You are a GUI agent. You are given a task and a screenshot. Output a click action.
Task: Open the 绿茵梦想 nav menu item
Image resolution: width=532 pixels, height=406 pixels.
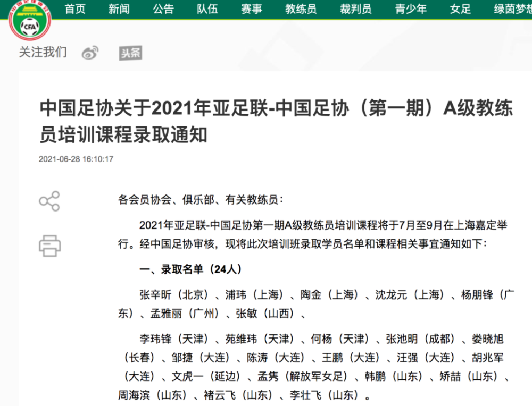[x=513, y=9]
